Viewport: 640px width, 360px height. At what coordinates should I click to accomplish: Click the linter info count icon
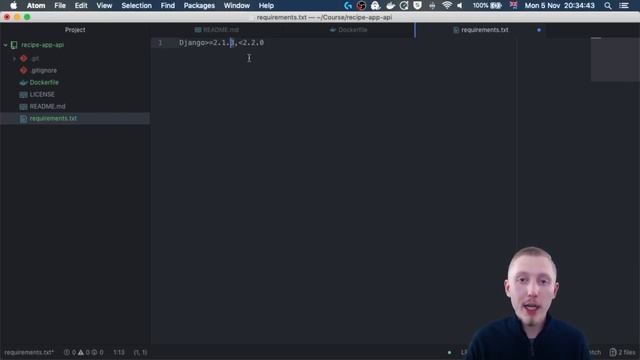pyautogui.click(x=94, y=352)
